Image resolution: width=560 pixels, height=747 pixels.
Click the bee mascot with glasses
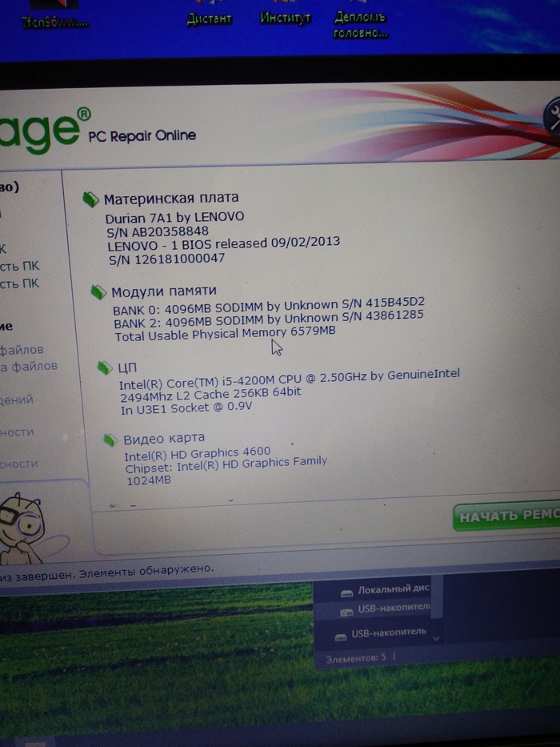[x=22, y=527]
